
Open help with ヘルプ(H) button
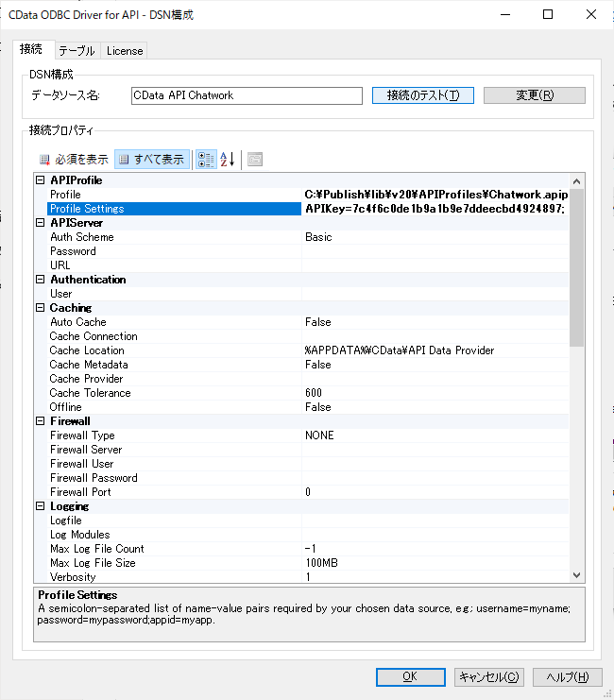click(x=568, y=676)
